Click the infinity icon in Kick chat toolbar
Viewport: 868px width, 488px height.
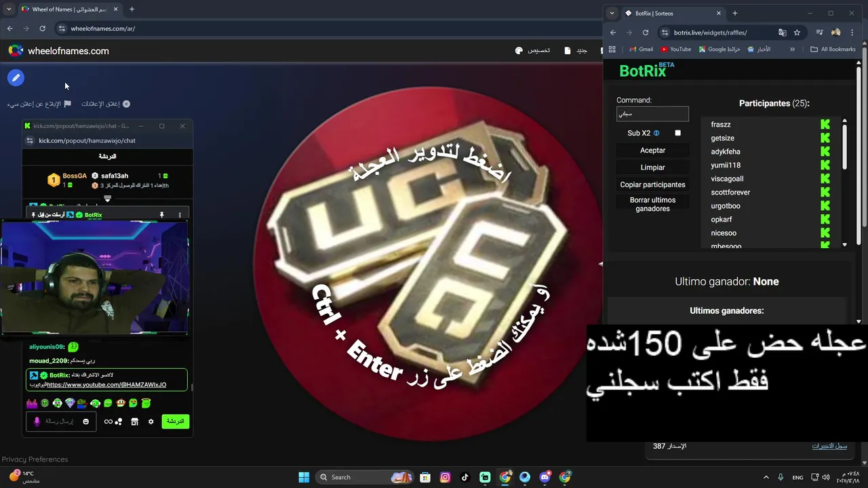click(108, 422)
